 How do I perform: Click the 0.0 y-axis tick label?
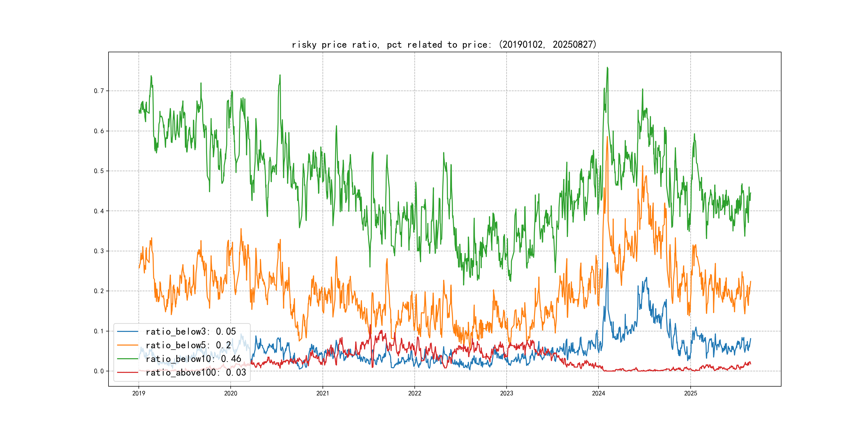pos(99,371)
